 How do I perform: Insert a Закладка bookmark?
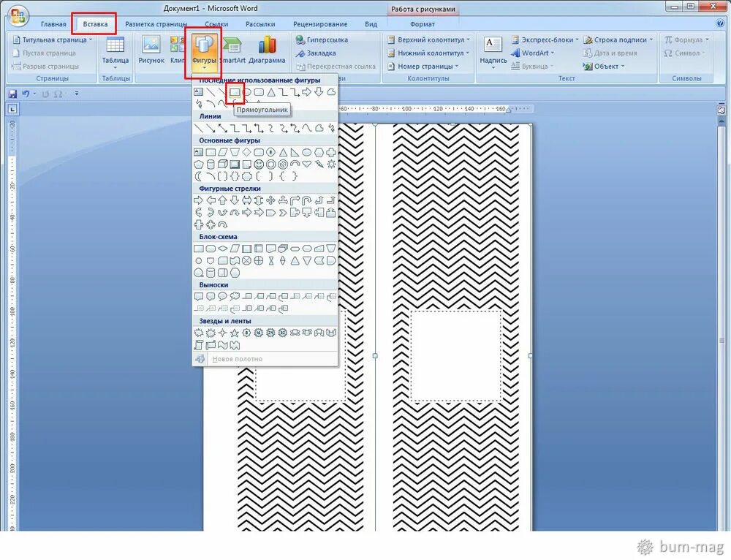pos(316,53)
